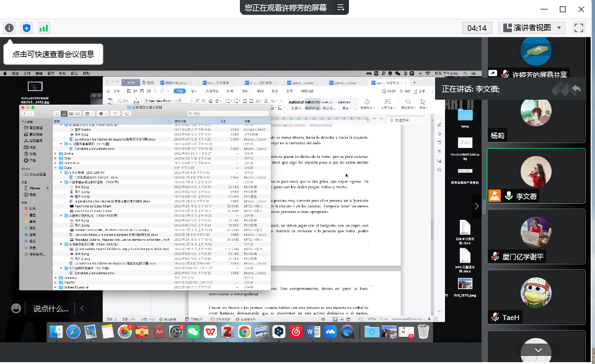This screenshot has width=595, height=364.
Task: Click the Chrome icon in the shared Dock
Action: click(x=245, y=332)
